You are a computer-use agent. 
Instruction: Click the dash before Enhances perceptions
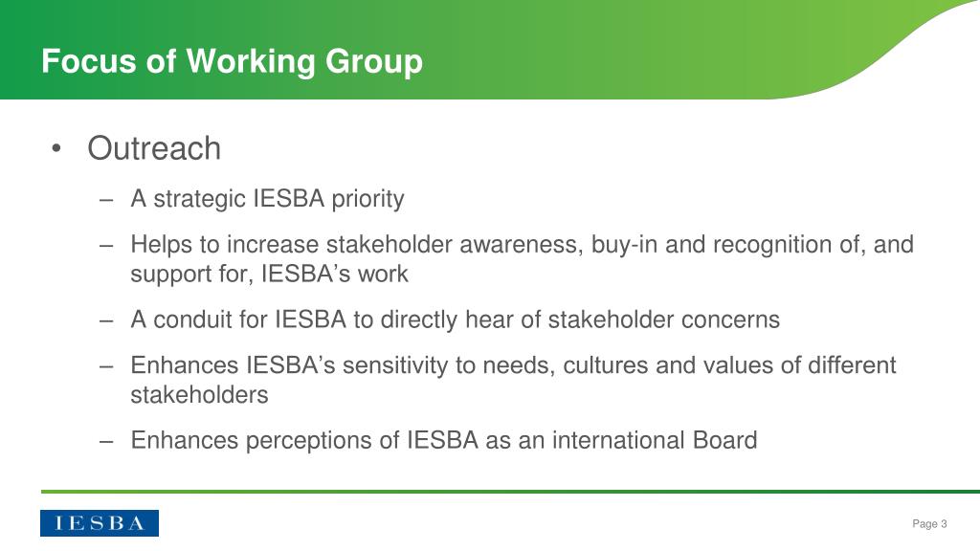(106, 441)
